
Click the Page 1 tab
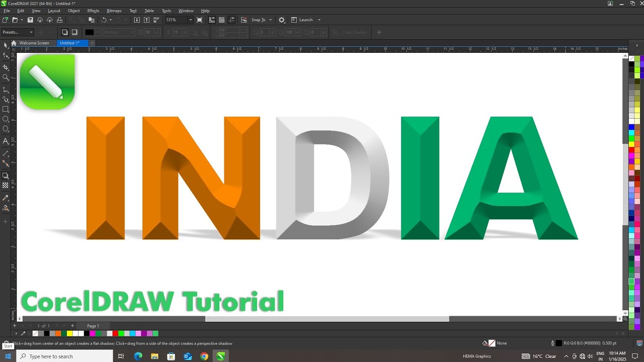coord(93,326)
